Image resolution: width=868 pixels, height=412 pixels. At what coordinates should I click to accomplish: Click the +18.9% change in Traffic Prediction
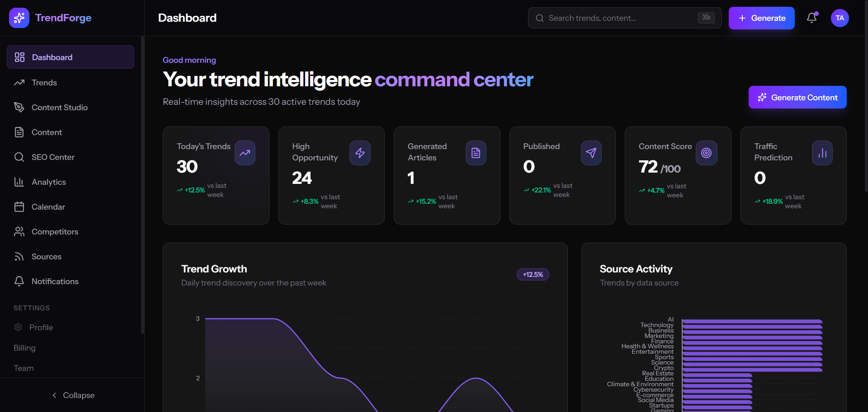[769, 201]
